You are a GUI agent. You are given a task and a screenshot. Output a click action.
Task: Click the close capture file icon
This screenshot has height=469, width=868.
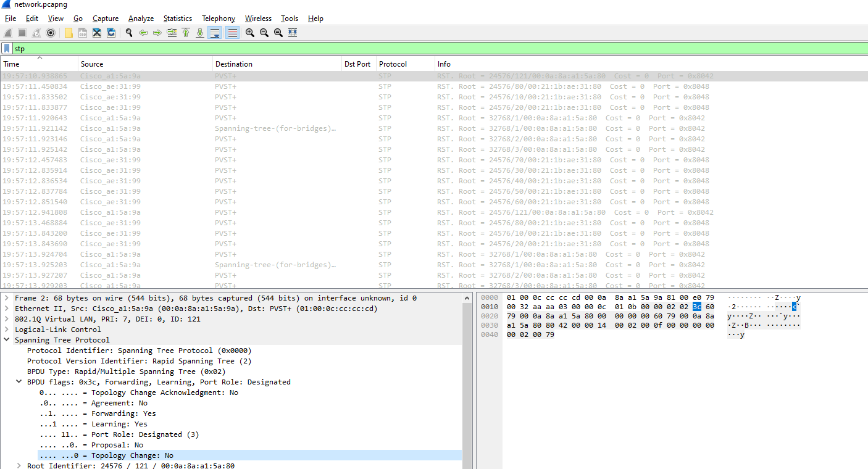coord(97,33)
